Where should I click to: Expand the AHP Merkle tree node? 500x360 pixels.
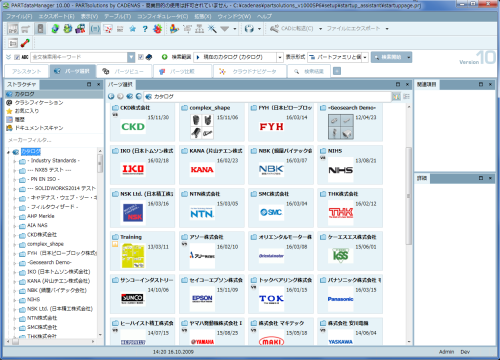tap(15, 217)
